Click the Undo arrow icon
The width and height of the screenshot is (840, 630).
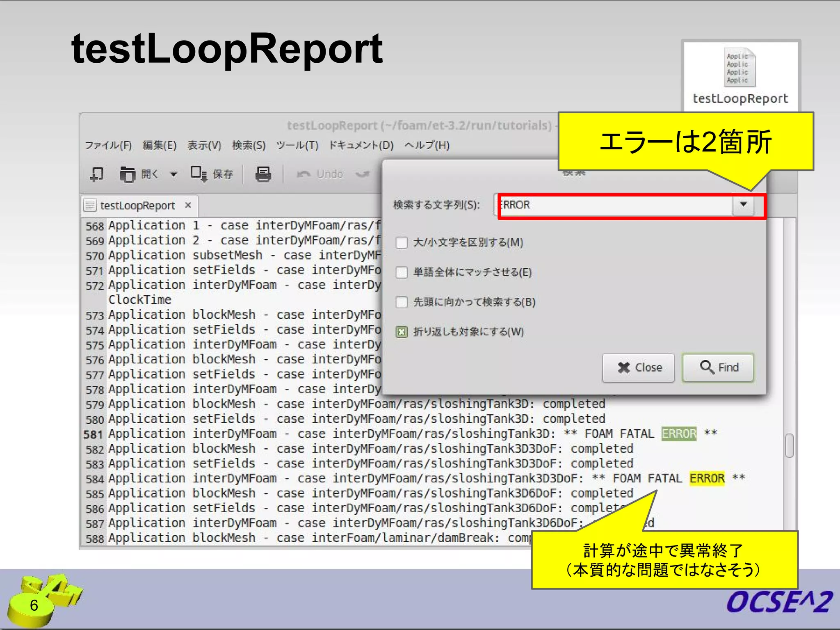coord(304,174)
